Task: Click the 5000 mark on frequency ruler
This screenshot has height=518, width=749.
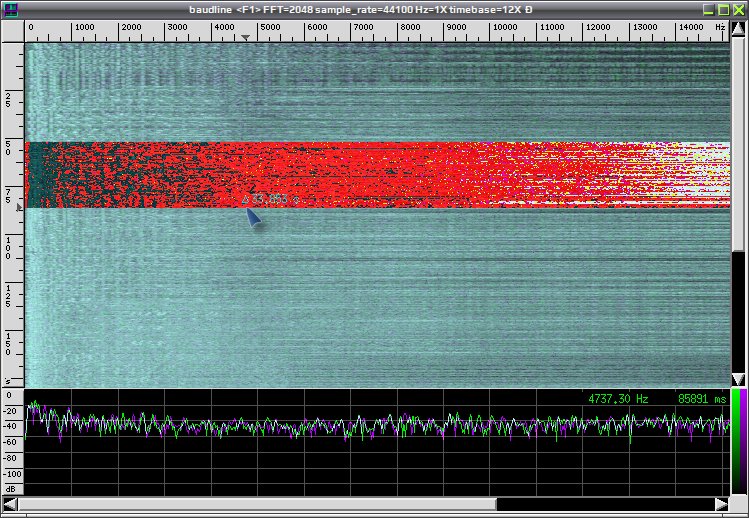Action: tap(270, 27)
